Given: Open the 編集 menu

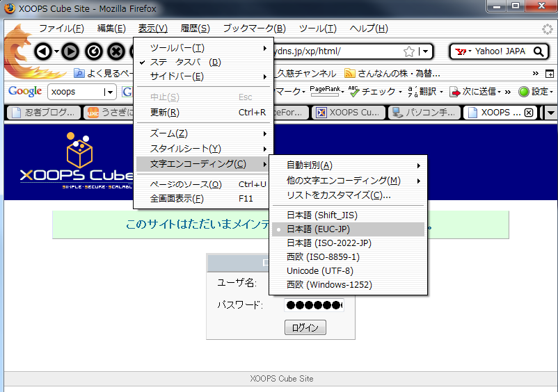Looking at the screenshot, I should click(x=111, y=28).
